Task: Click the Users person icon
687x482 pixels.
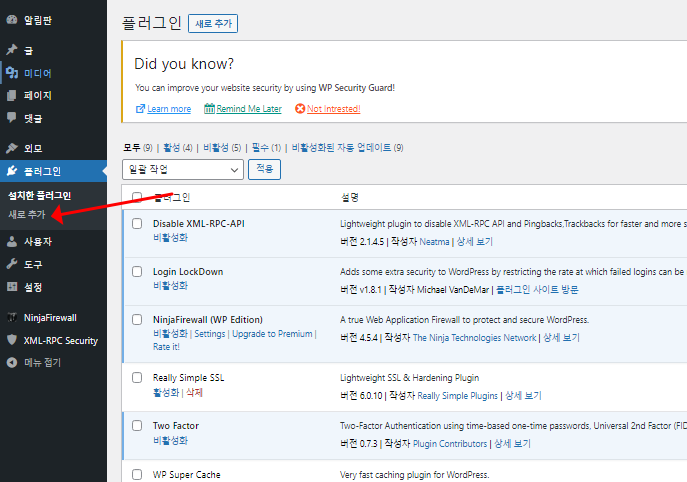Action: (x=12, y=241)
